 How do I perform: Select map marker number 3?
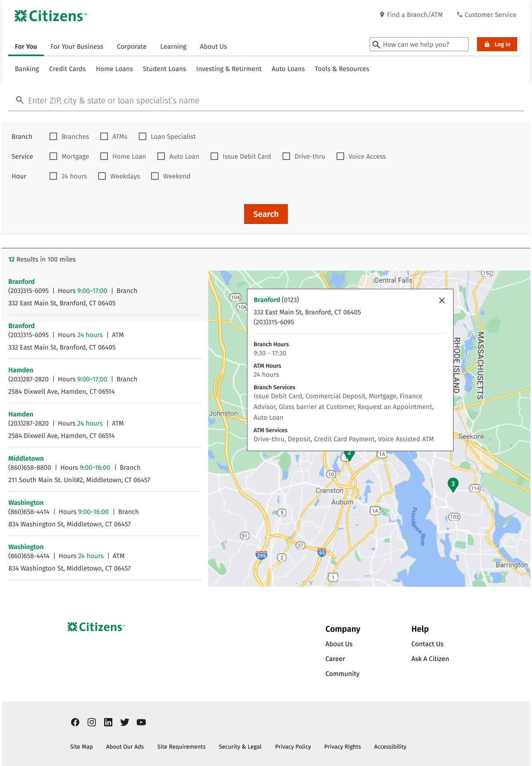453,484
